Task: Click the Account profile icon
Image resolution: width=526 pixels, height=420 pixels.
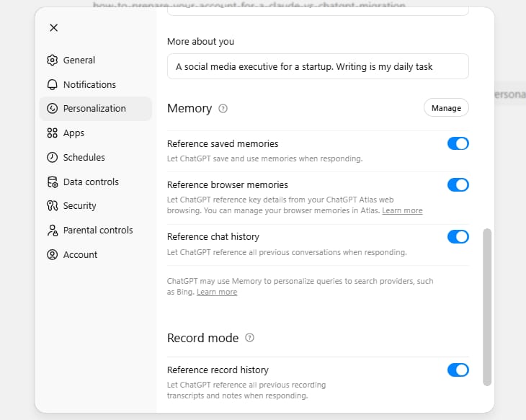Action: (x=53, y=254)
